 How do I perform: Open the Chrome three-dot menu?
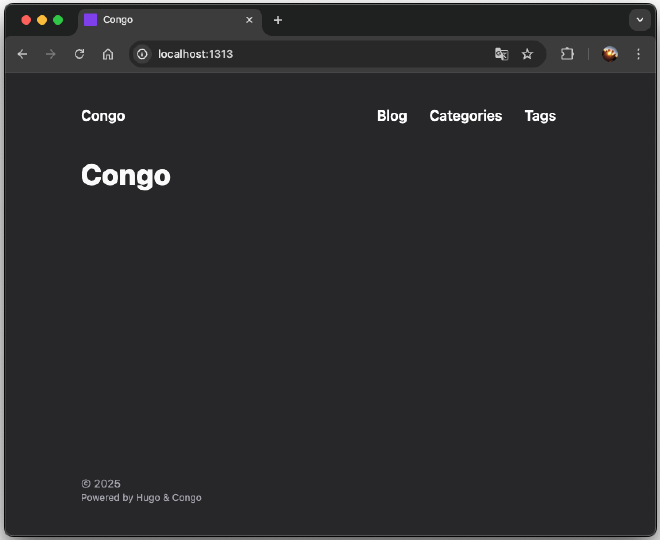click(x=639, y=54)
